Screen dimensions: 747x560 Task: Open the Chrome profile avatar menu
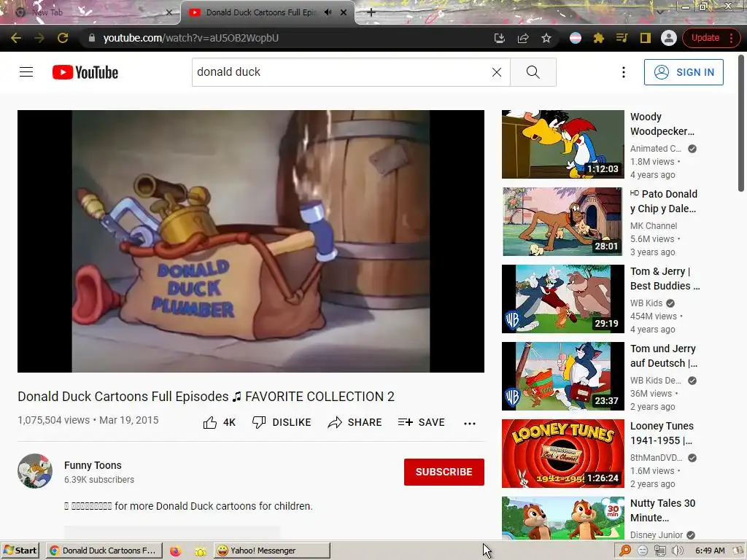(668, 38)
